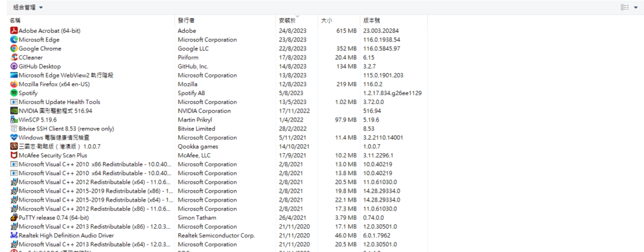Select the Visual C++ 2012 (x64) icon

click(14, 182)
